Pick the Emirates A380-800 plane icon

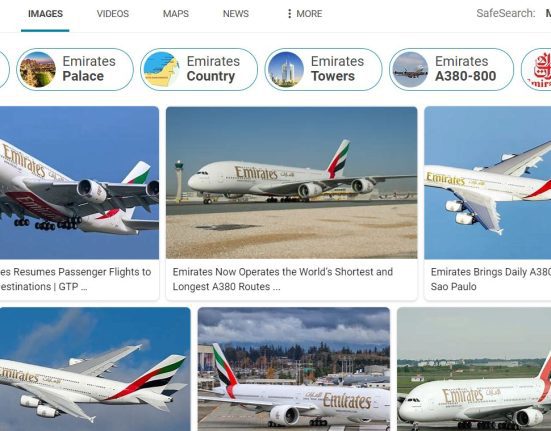[410, 70]
